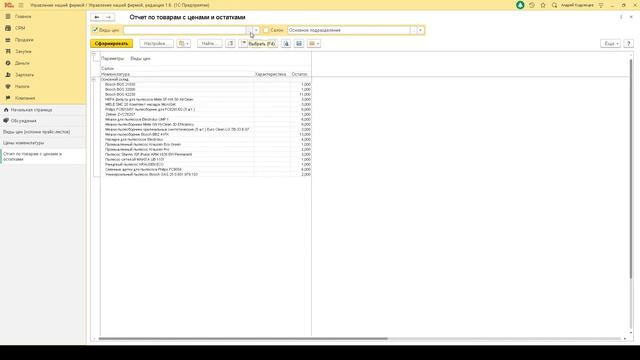Open the main menu hamburger icon
Image resolution: width=640 pixels, height=360 pixels.
21,5
